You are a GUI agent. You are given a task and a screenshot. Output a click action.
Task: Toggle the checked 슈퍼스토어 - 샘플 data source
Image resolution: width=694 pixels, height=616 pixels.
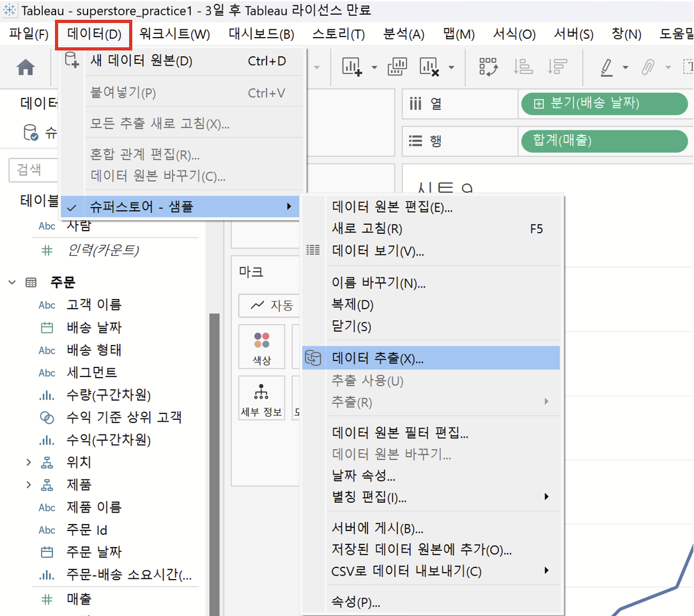(x=180, y=206)
